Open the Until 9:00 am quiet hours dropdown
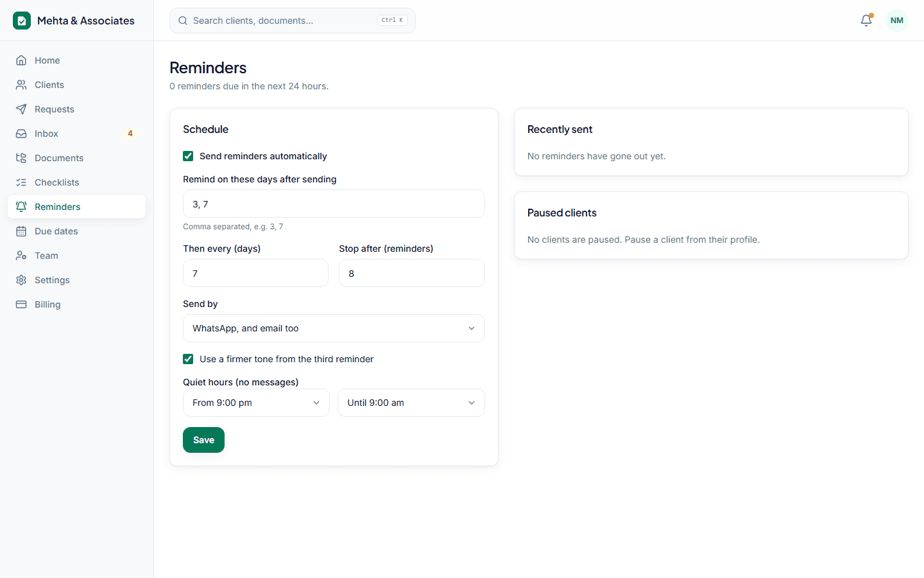This screenshot has width=924, height=578. (x=411, y=403)
